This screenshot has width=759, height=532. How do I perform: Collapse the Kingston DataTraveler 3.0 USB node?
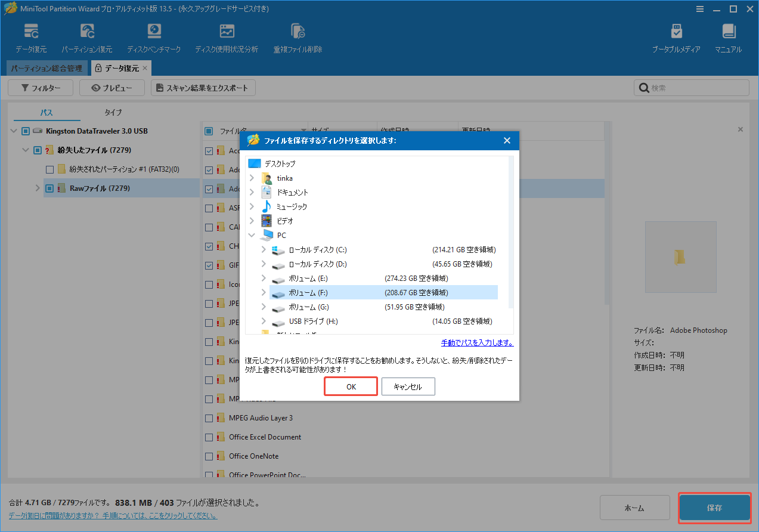(13, 131)
